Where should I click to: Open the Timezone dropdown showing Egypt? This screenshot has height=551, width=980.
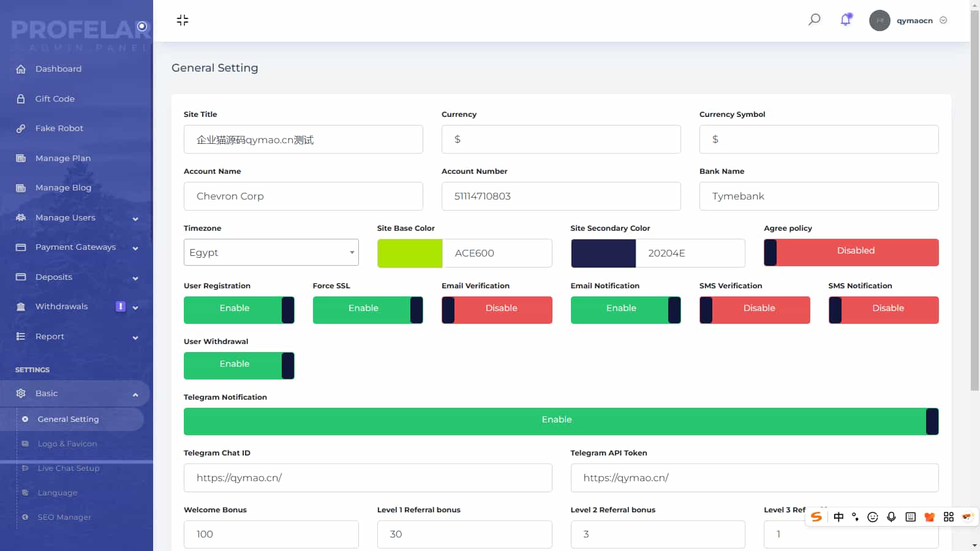(271, 252)
